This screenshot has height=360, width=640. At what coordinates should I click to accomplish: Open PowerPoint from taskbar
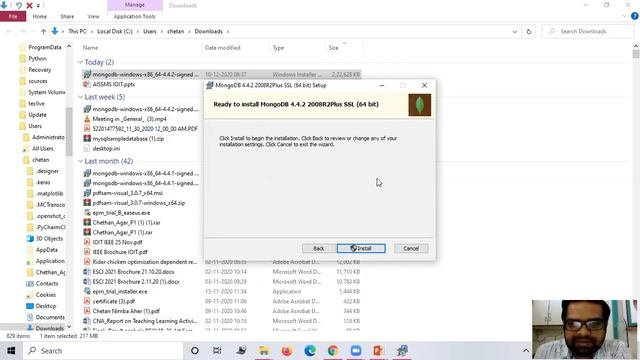[x=379, y=351]
